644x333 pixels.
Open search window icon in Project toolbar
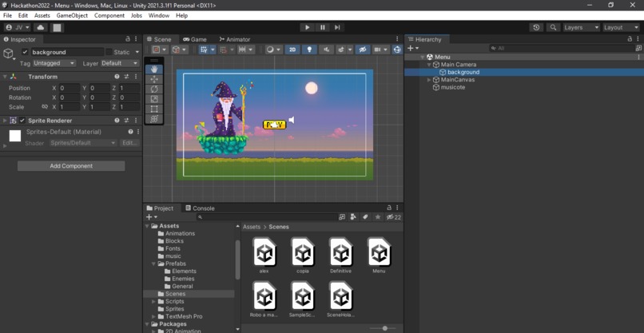click(x=342, y=217)
